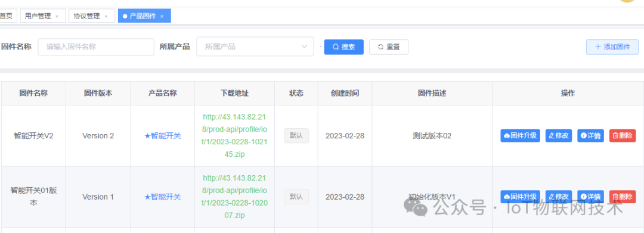Click 删除 for 智能开关01版本 row

pos(623,197)
